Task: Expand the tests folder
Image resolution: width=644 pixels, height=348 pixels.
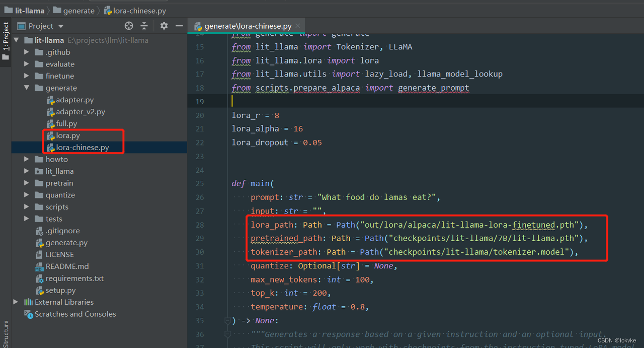Action: point(27,219)
